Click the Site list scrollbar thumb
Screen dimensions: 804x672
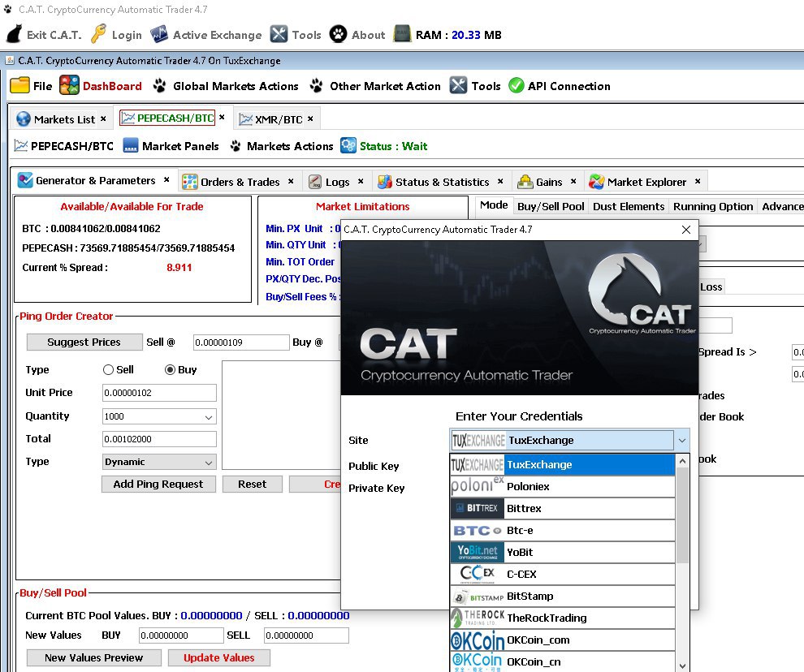pos(682,515)
